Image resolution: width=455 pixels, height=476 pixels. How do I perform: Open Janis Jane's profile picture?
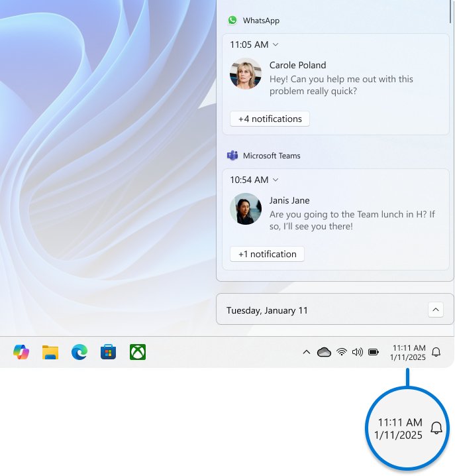point(246,209)
